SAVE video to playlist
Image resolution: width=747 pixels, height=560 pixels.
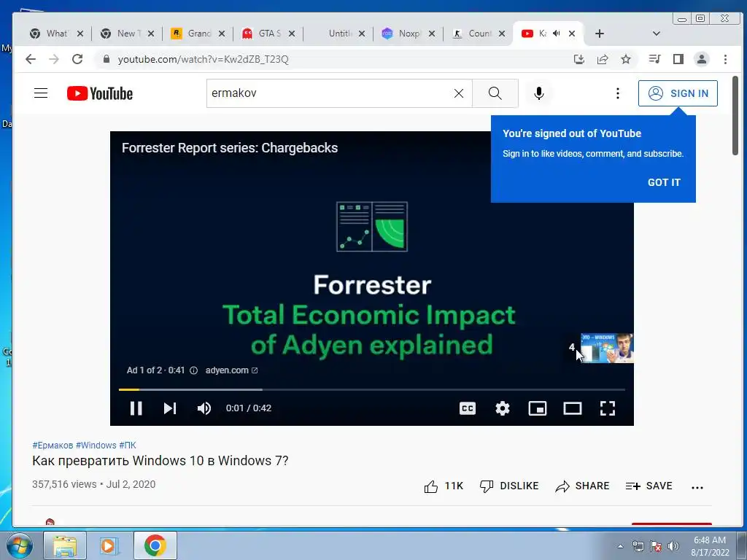pyautogui.click(x=649, y=486)
